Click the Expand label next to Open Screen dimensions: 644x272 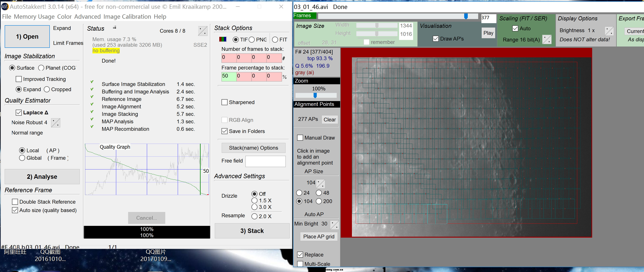click(x=62, y=28)
